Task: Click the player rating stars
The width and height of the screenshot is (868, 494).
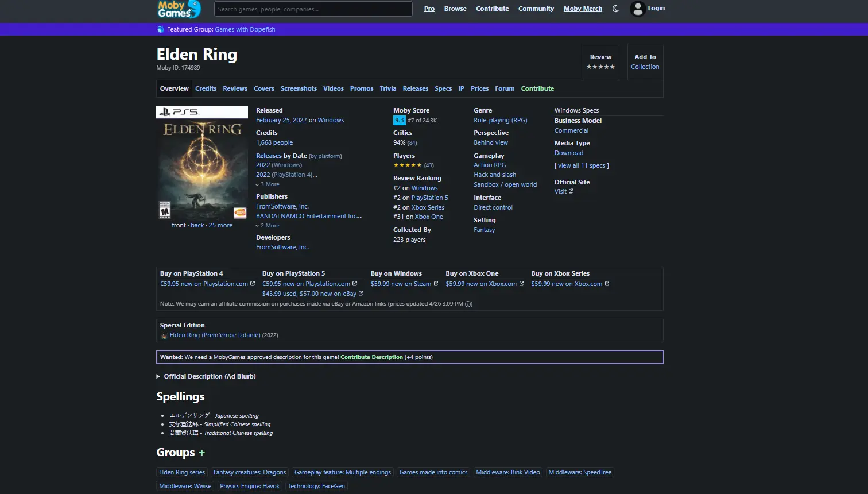Action: coord(408,165)
